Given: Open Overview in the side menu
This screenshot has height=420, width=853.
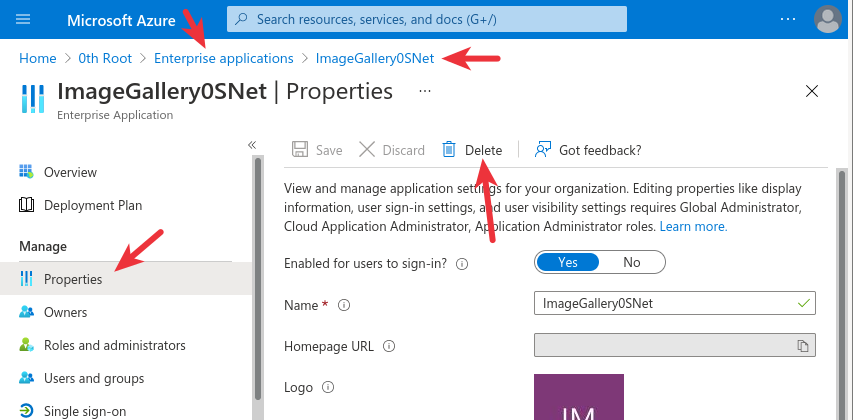Looking at the screenshot, I should coord(70,172).
